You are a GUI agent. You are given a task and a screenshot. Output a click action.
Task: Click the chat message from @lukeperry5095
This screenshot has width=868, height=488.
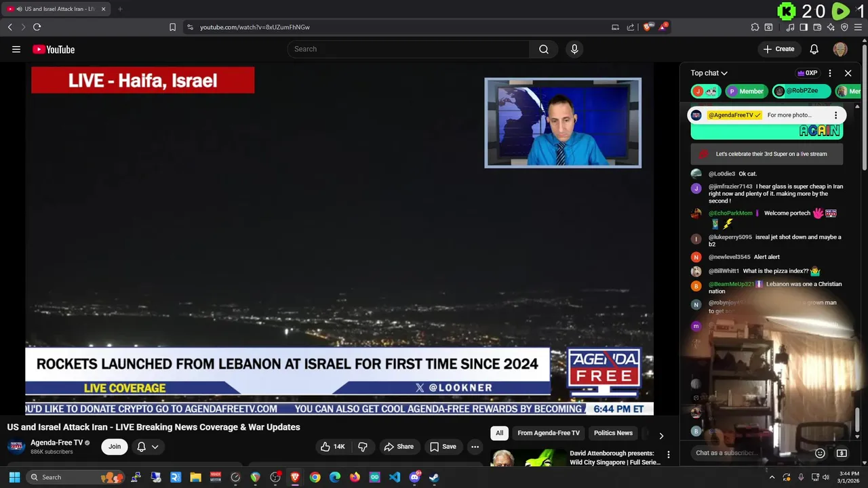[767, 241]
